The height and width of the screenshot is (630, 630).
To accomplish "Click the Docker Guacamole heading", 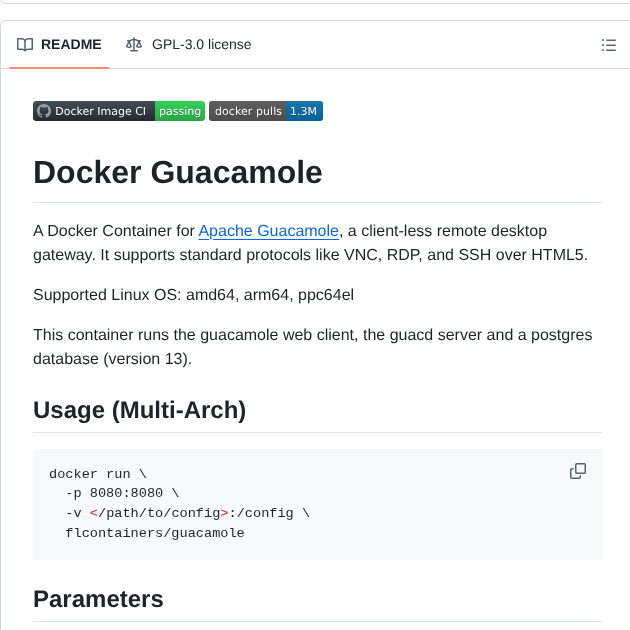I will click(x=178, y=172).
